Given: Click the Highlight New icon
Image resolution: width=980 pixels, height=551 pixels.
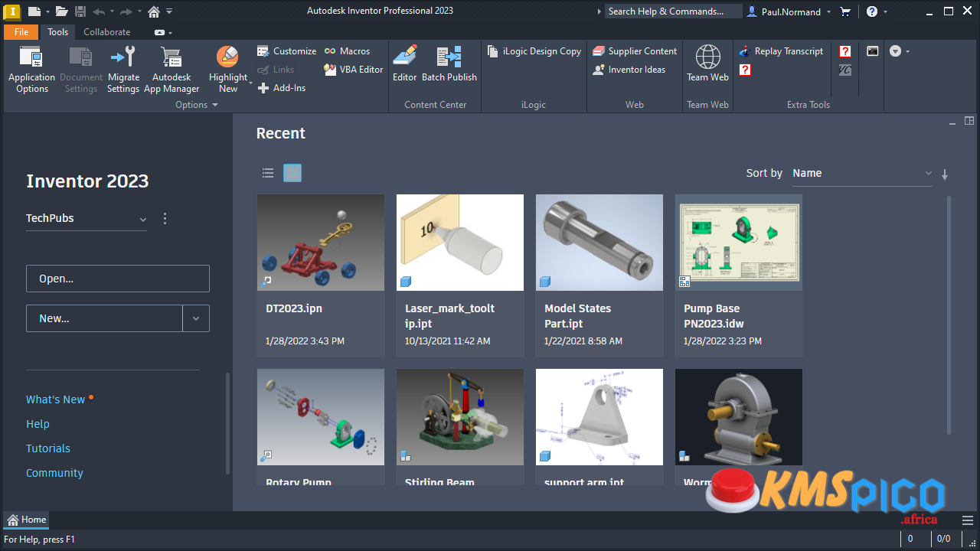Looking at the screenshot, I should [x=227, y=57].
